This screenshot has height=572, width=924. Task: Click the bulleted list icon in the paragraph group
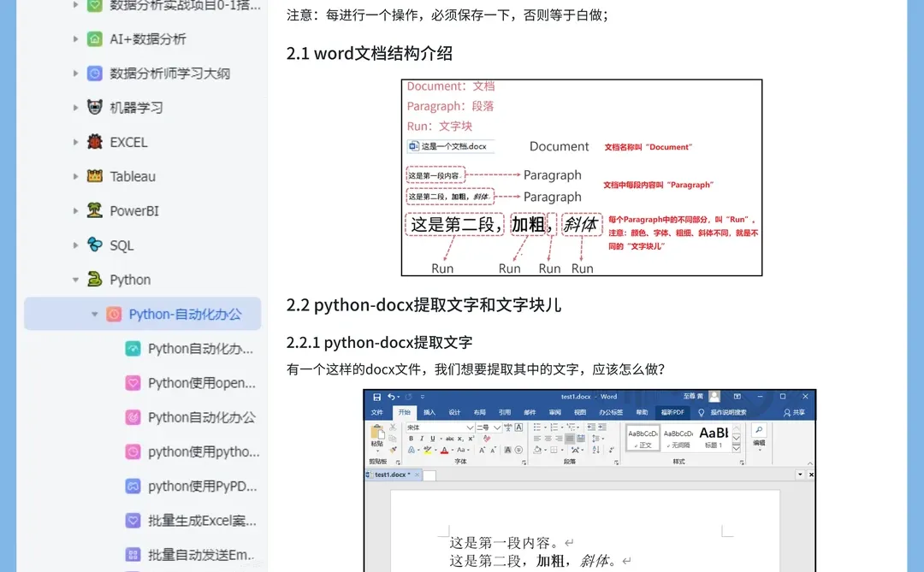pyautogui.click(x=537, y=427)
